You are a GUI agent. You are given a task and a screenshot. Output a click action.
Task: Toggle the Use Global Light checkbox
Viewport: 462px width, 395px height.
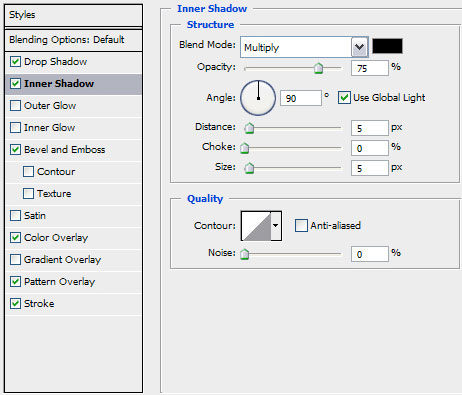pyautogui.click(x=344, y=98)
